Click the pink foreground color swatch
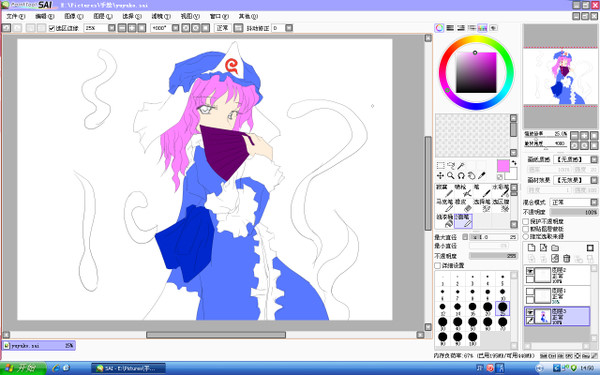The height and width of the screenshot is (375, 600). (503, 166)
